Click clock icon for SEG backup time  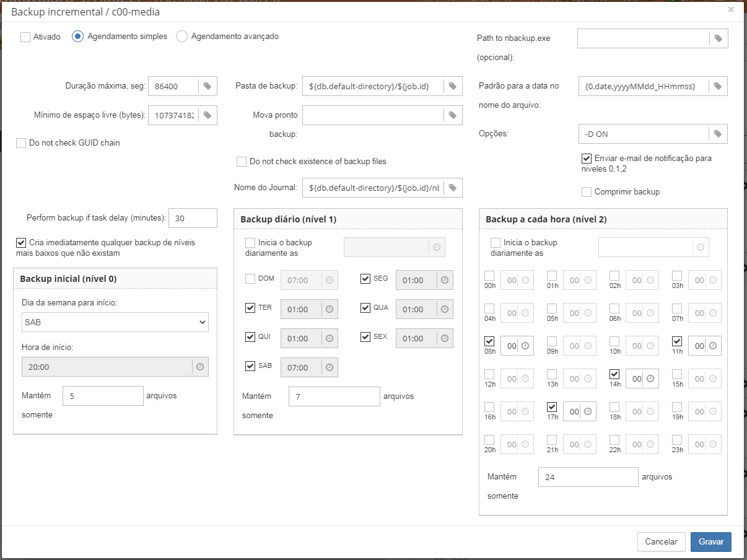445,280
